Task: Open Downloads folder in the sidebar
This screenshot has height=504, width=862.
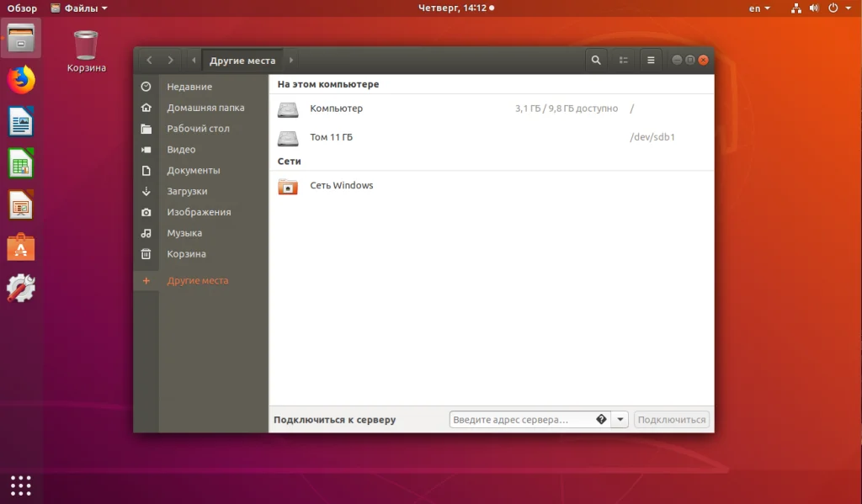Action: click(200, 191)
